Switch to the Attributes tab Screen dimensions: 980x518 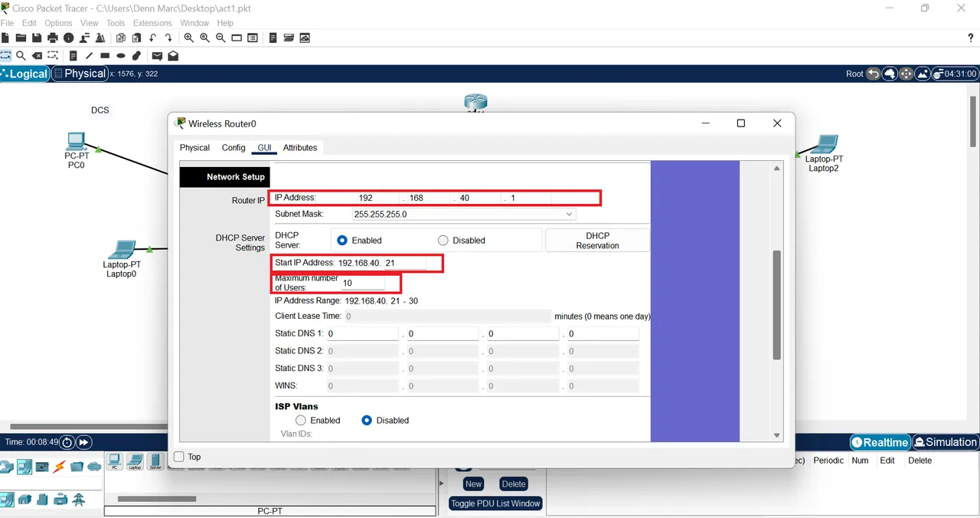click(x=300, y=147)
